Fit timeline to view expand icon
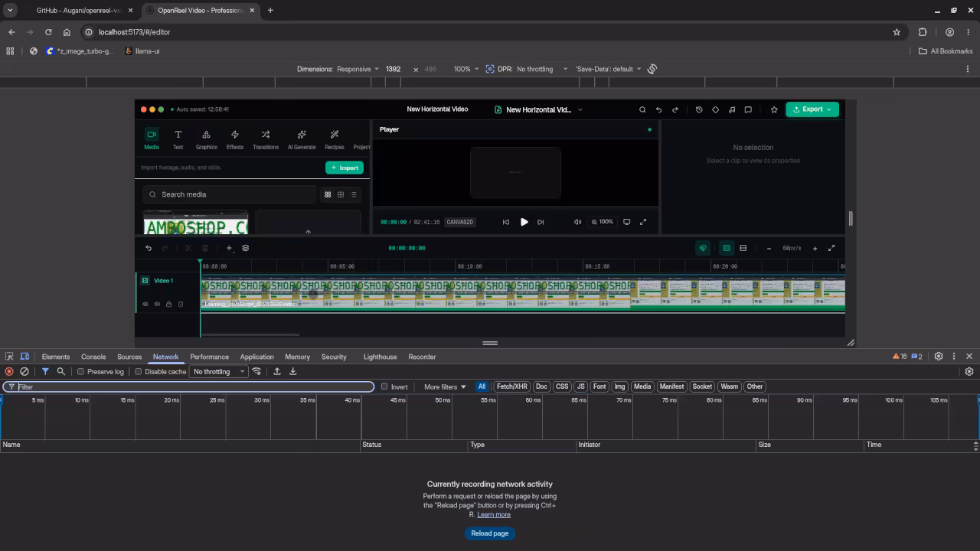Image resolution: width=980 pixels, height=551 pixels. coord(831,248)
